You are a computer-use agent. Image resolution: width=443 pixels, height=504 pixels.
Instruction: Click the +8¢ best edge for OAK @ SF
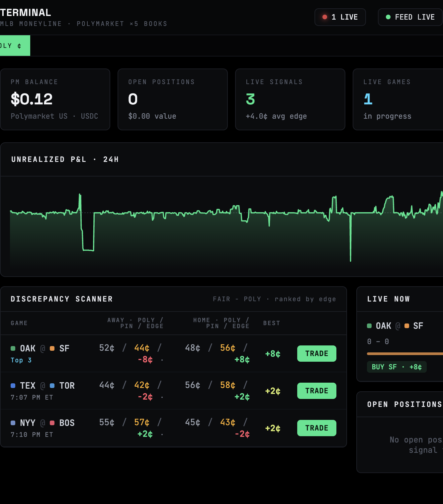click(x=273, y=354)
